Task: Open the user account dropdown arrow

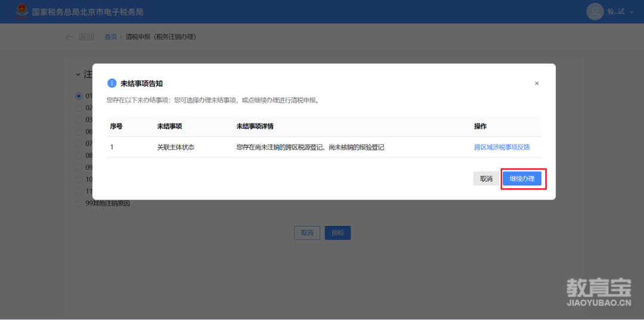Action: [632, 12]
